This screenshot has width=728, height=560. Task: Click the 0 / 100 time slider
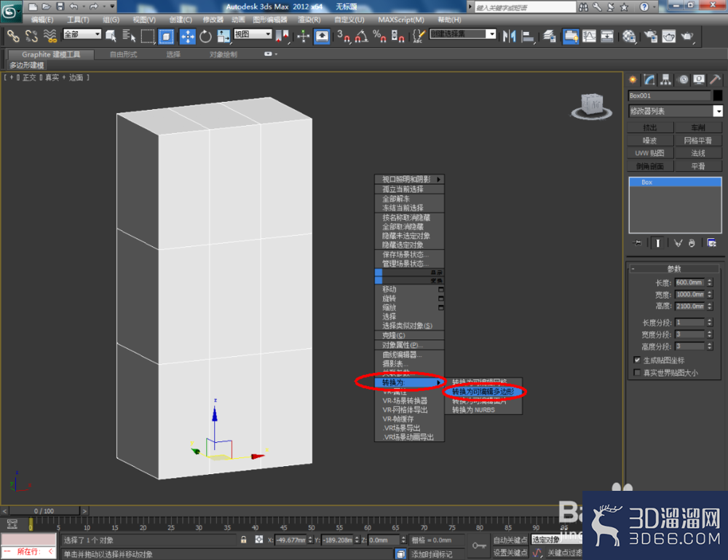coord(44,510)
